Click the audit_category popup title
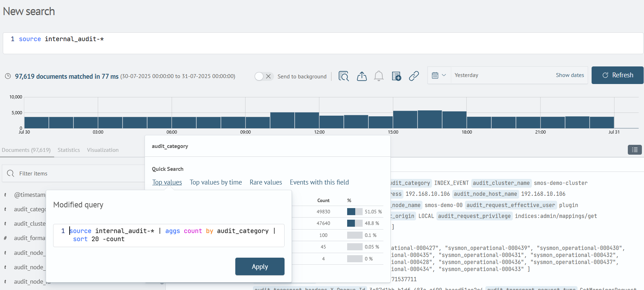Viewport: 644px width, 290px height. 170,146
